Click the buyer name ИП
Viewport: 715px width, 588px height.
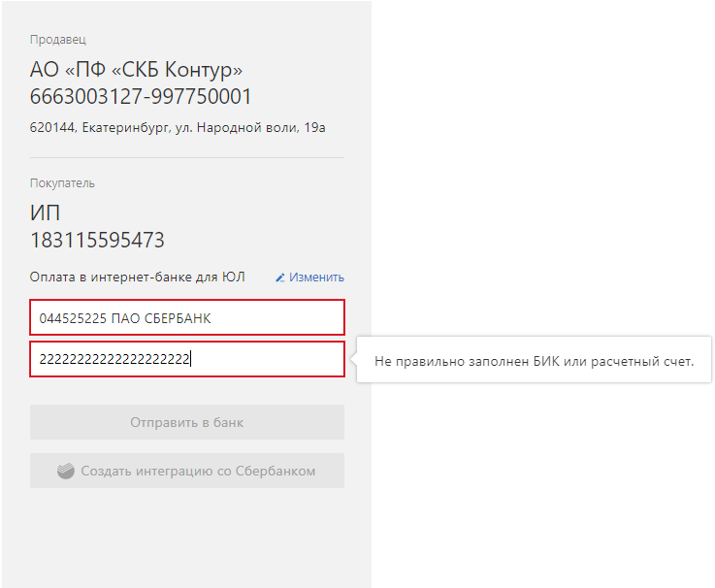click(x=45, y=213)
